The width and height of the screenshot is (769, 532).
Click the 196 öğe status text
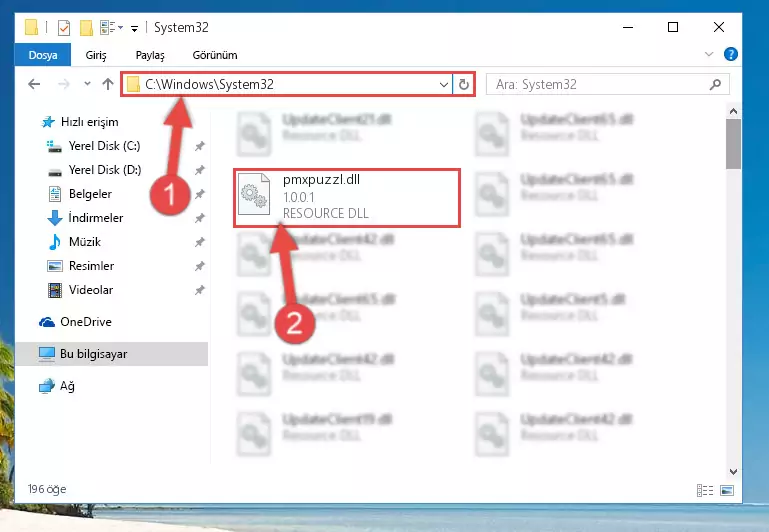point(47,489)
